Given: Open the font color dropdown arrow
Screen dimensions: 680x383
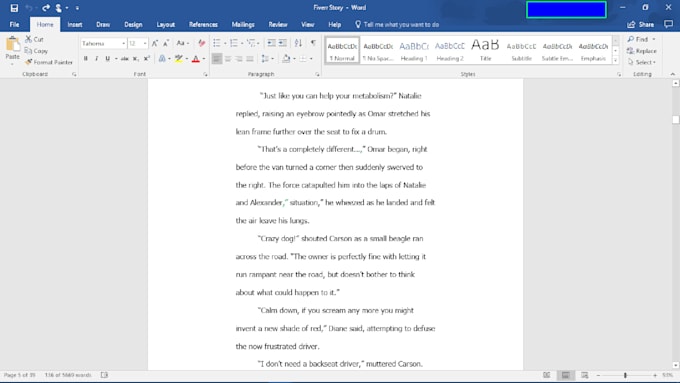Looking at the screenshot, I should (204, 59).
